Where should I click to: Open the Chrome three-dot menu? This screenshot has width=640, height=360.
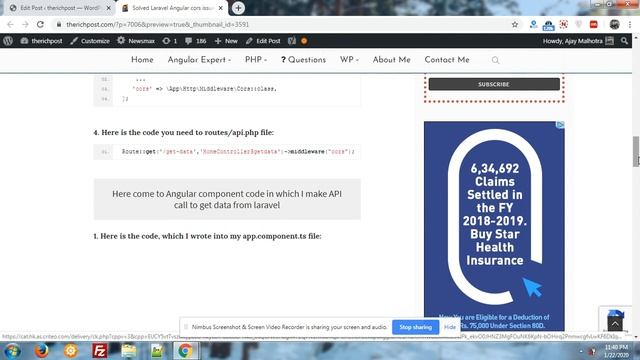click(x=630, y=24)
